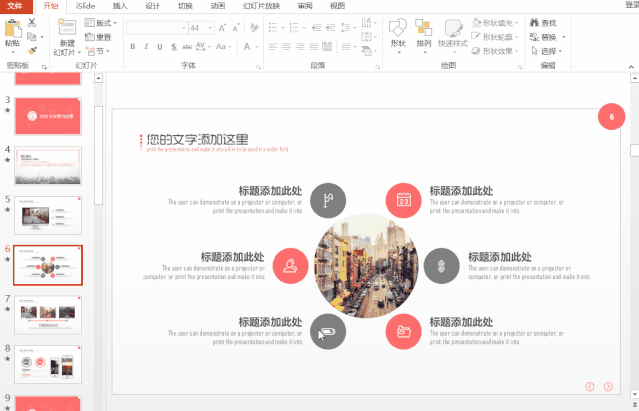Image resolution: width=639 pixels, height=411 pixels.
Task: Click the New Slide icon
Action: click(67, 28)
